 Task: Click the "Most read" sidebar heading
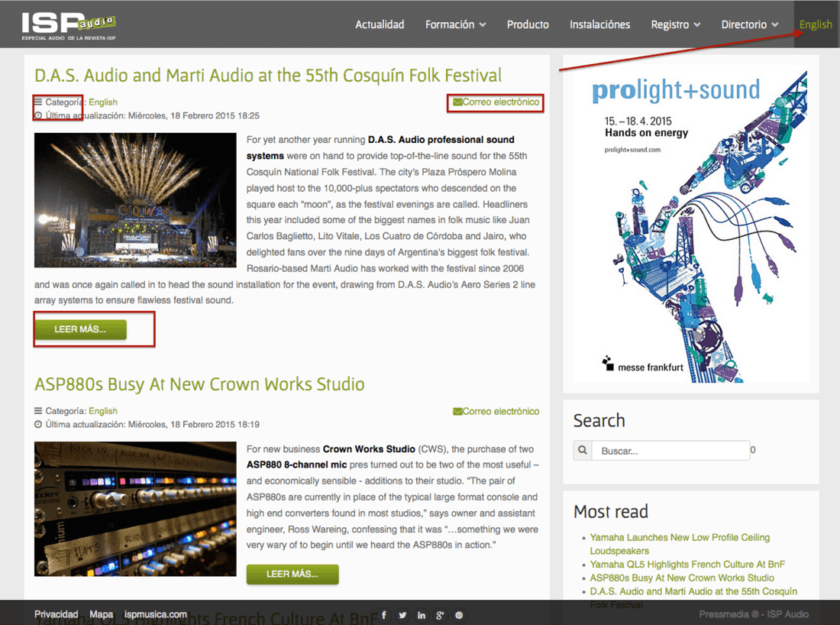click(611, 511)
